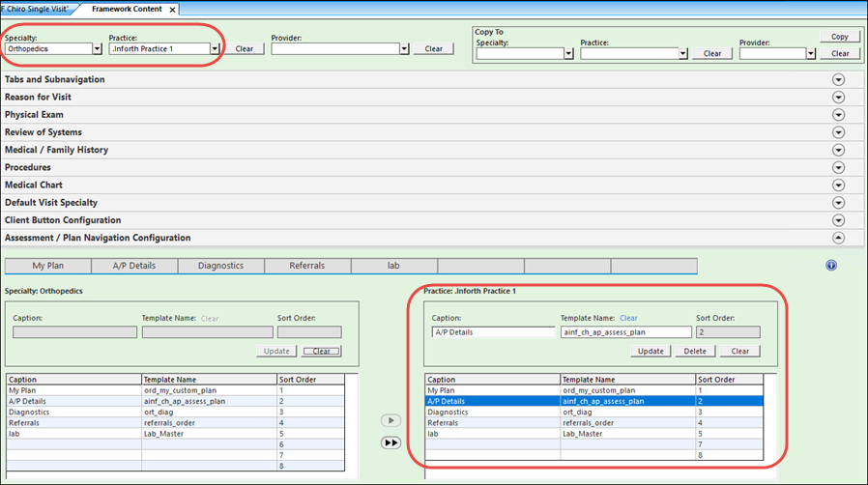Image resolution: width=868 pixels, height=485 pixels.
Task: Click the blue information icon
Action: coord(831,266)
